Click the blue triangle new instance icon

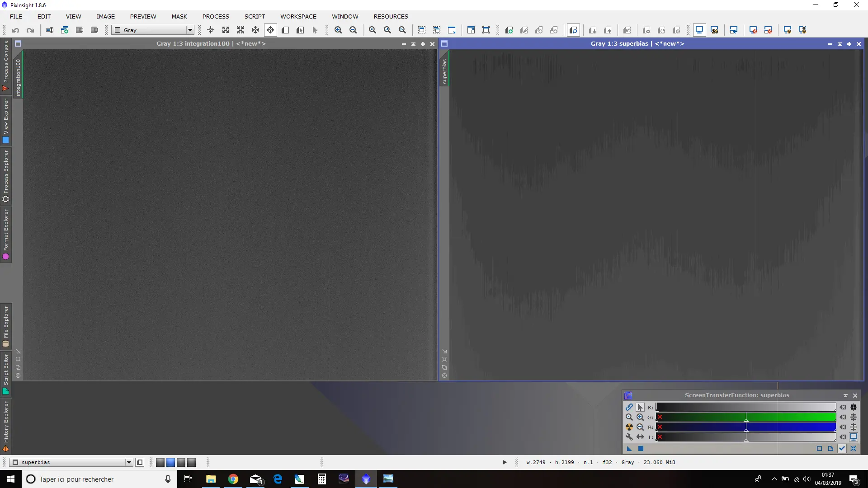[629, 449]
